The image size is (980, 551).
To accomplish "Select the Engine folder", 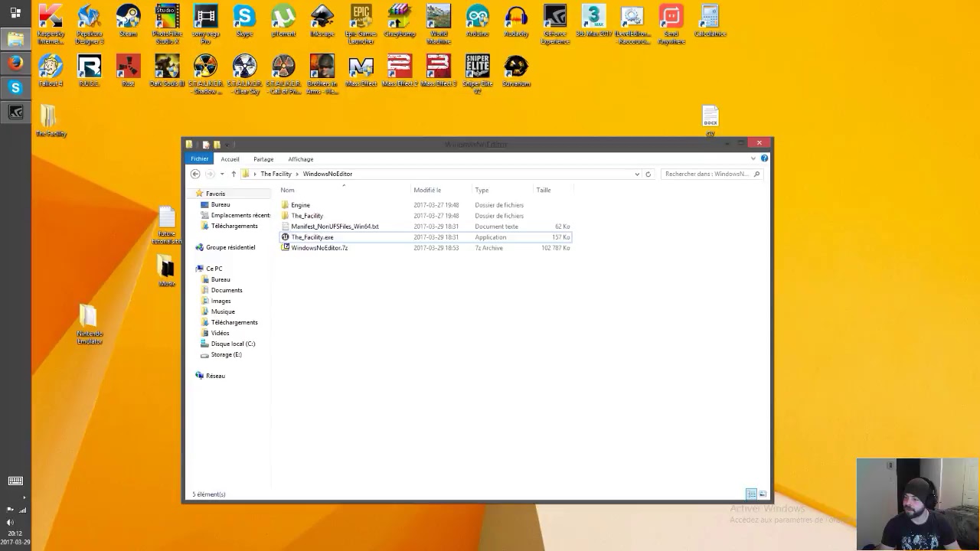I will click(x=300, y=205).
